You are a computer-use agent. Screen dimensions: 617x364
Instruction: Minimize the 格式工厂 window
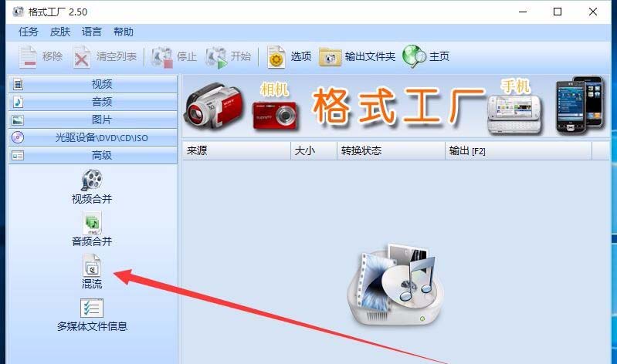click(523, 12)
